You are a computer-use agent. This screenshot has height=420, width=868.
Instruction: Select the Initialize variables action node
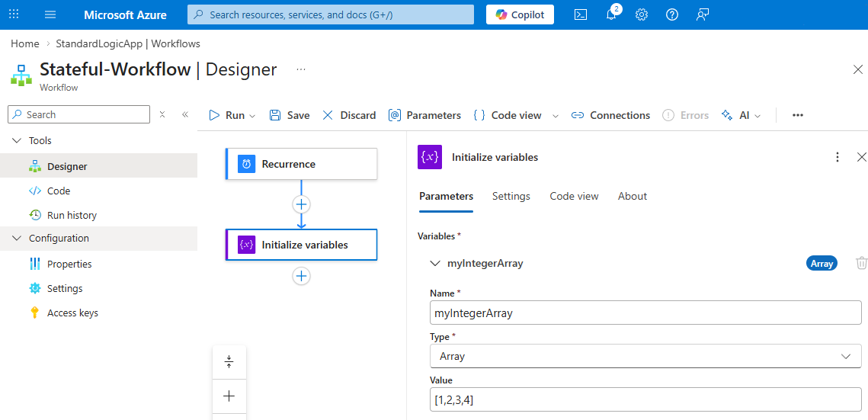[301, 245]
